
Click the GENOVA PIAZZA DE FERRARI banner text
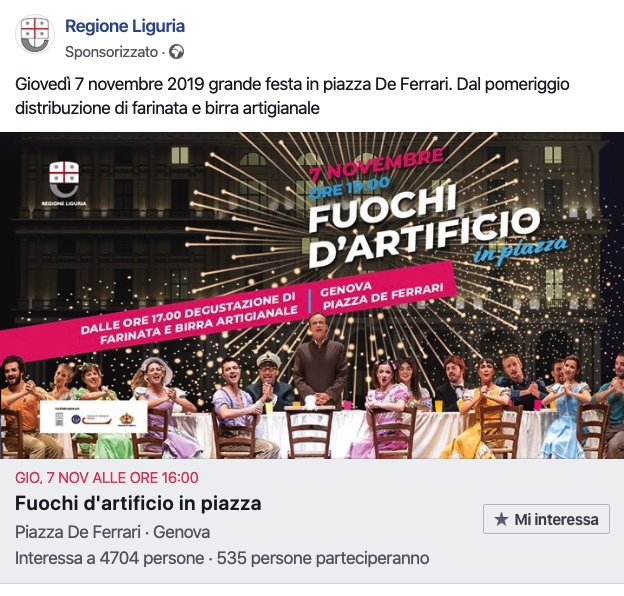(381, 295)
